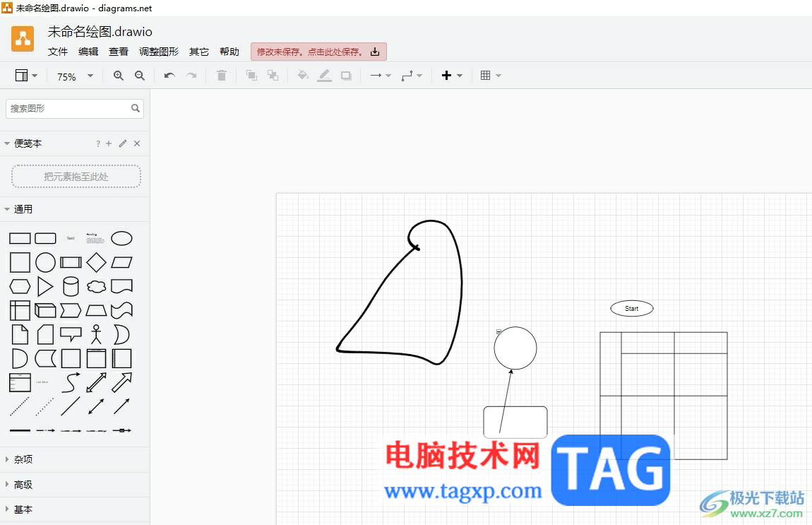
Task: Open the 其它 Extras menu
Action: point(199,52)
